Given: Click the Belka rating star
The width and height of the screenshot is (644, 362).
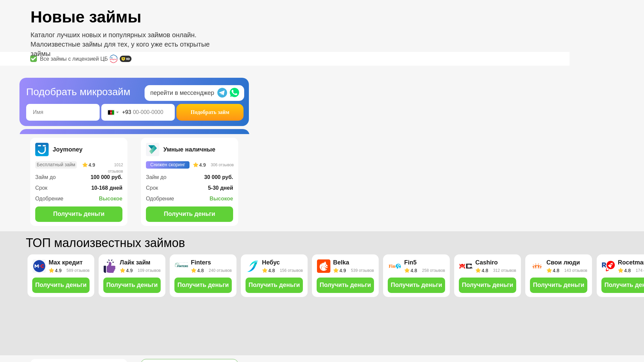Looking at the screenshot, I should coord(336,270).
